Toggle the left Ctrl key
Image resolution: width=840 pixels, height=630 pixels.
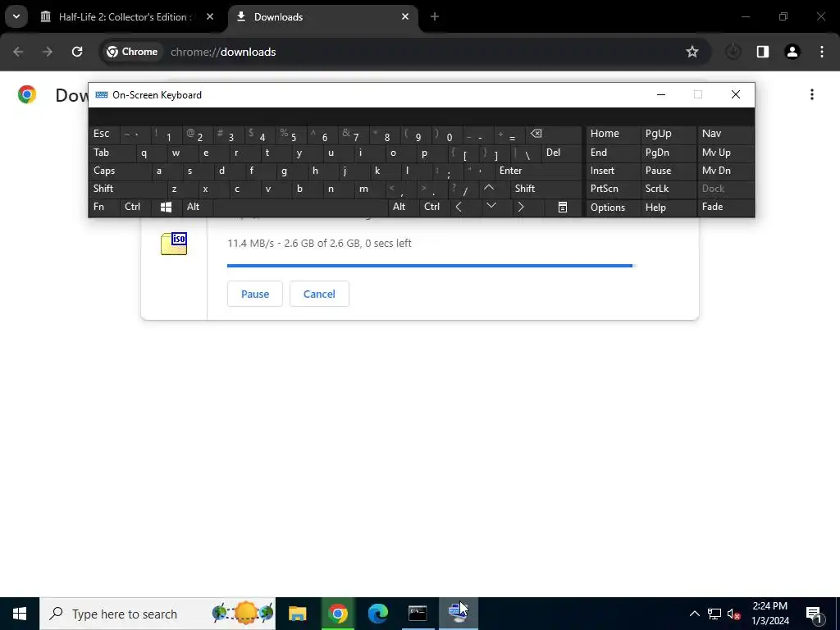click(x=135, y=207)
